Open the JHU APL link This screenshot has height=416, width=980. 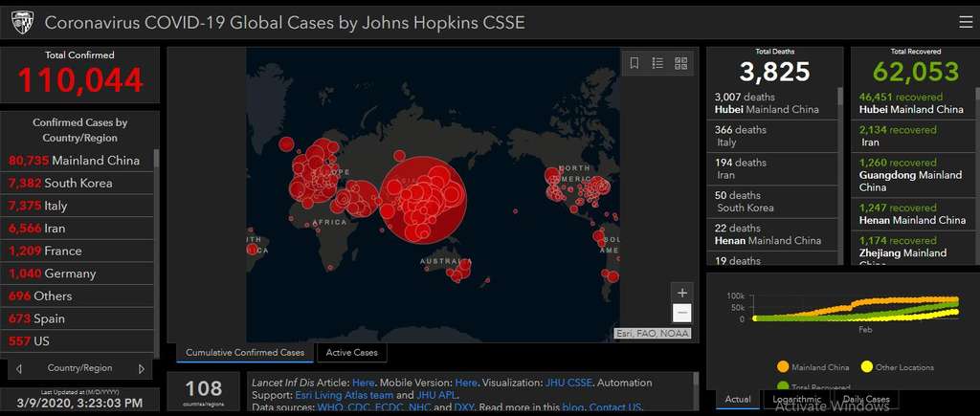coord(436,395)
